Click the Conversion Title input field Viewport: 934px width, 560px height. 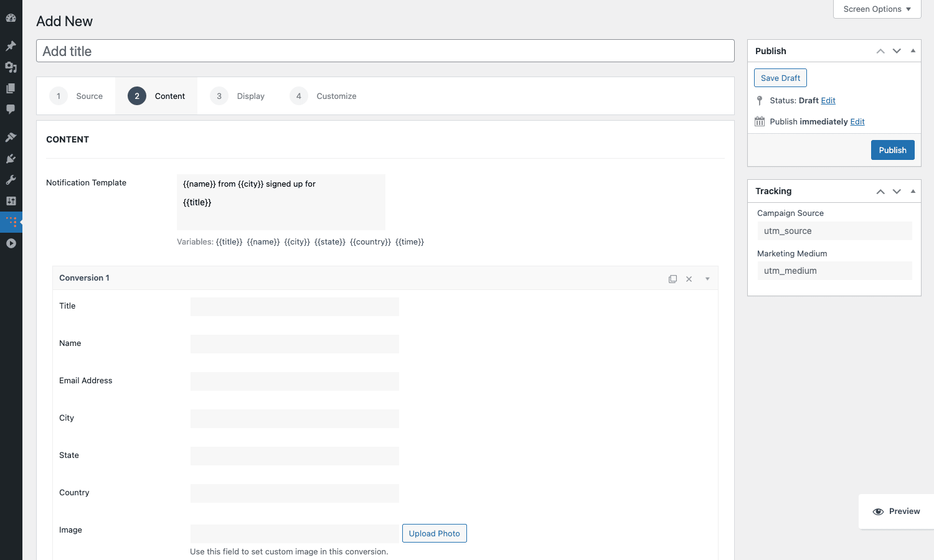pyautogui.click(x=295, y=307)
